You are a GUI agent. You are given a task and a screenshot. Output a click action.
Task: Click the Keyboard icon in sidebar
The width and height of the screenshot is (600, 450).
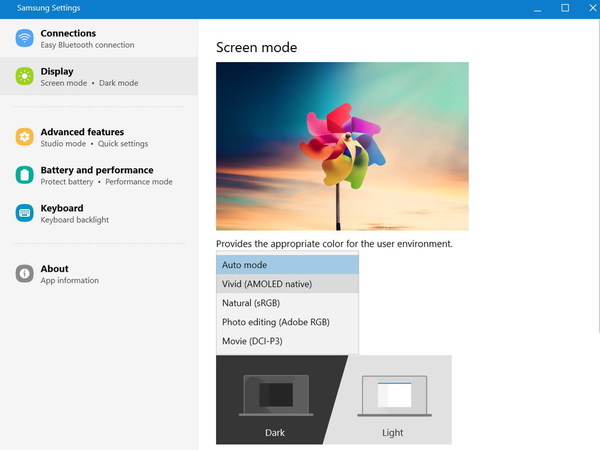[x=24, y=213]
